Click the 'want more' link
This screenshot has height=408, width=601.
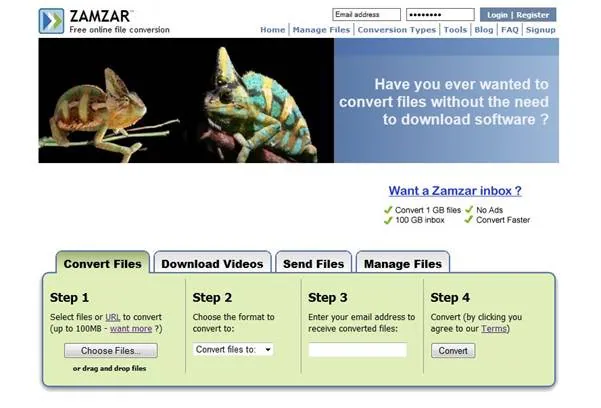coord(131,329)
